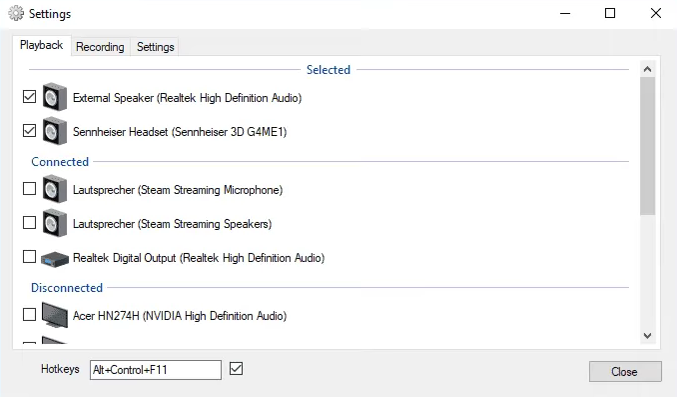Switch to the Recording tab
677x397 pixels.
pyautogui.click(x=100, y=47)
